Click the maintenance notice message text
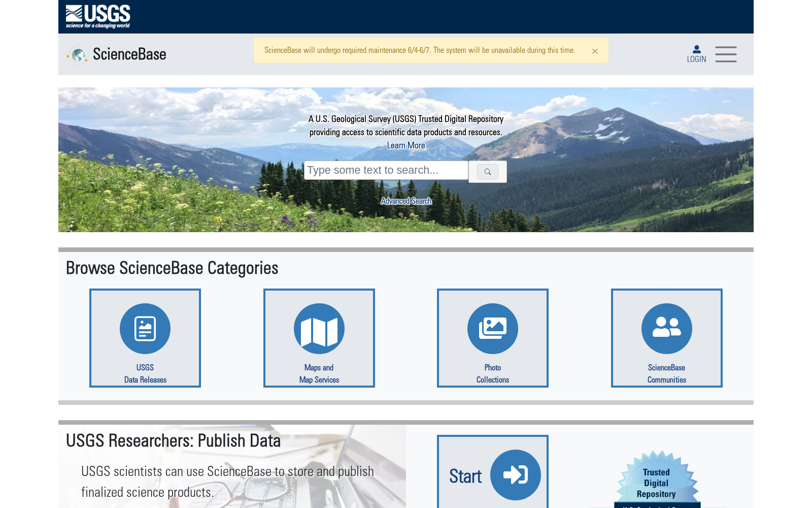 point(420,50)
